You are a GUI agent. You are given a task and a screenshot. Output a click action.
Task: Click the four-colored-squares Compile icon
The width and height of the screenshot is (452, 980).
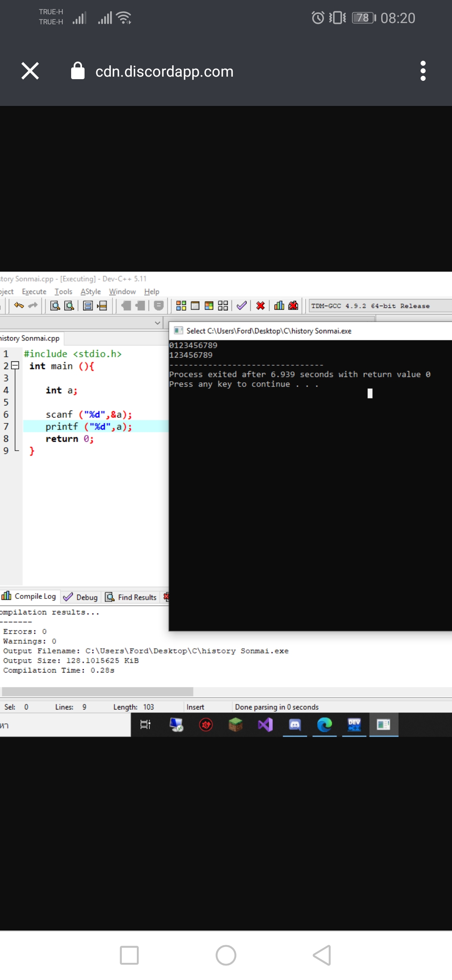(x=181, y=306)
